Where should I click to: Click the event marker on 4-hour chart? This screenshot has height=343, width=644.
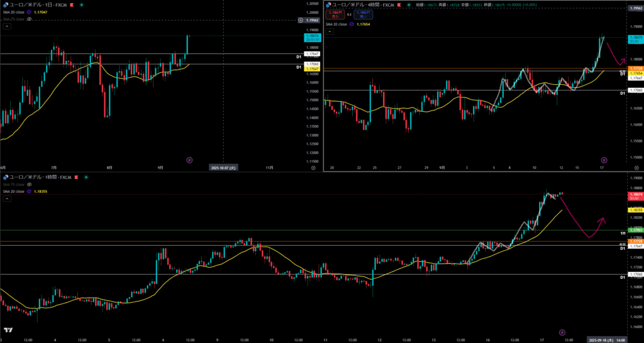[604, 160]
